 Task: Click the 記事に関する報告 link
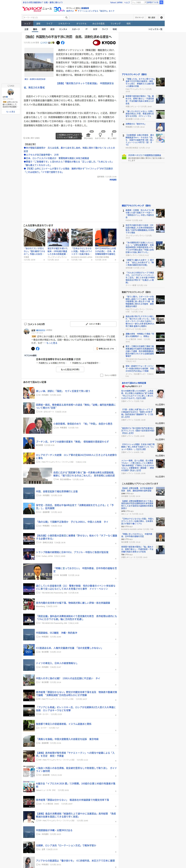pyautogui.click(x=32, y=138)
